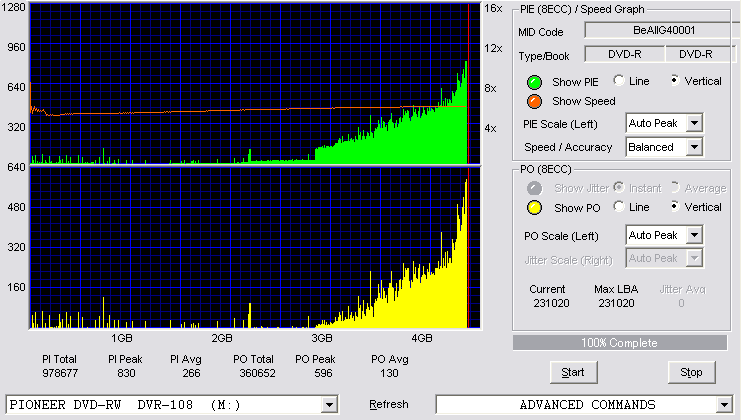Toggle the yellow Show PO indicator
Image resolution: width=742 pixels, height=420 pixels.
[534, 208]
